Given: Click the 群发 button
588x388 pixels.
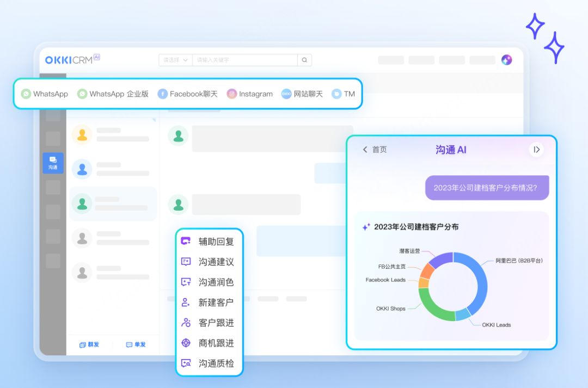Looking at the screenshot, I should (x=89, y=344).
